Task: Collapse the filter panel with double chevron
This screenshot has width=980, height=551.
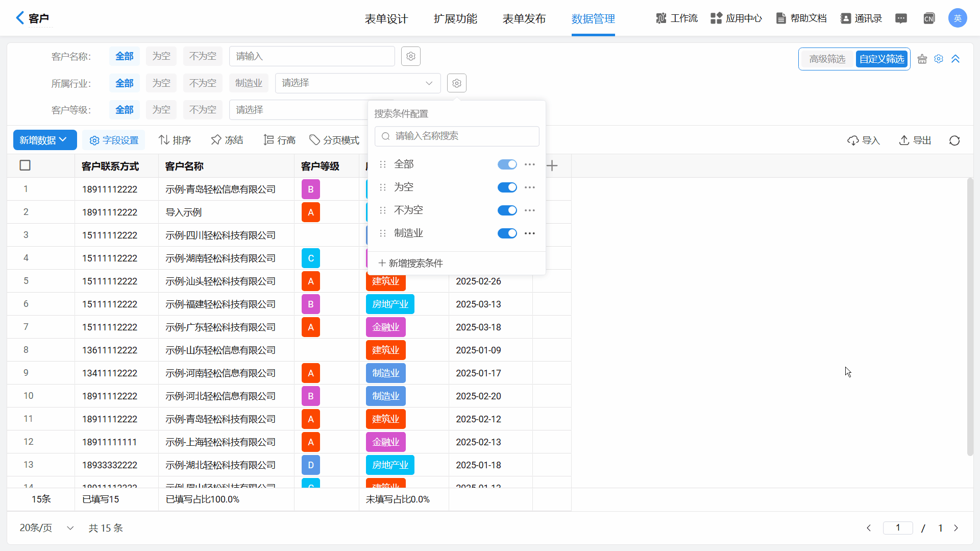Action: click(x=955, y=59)
